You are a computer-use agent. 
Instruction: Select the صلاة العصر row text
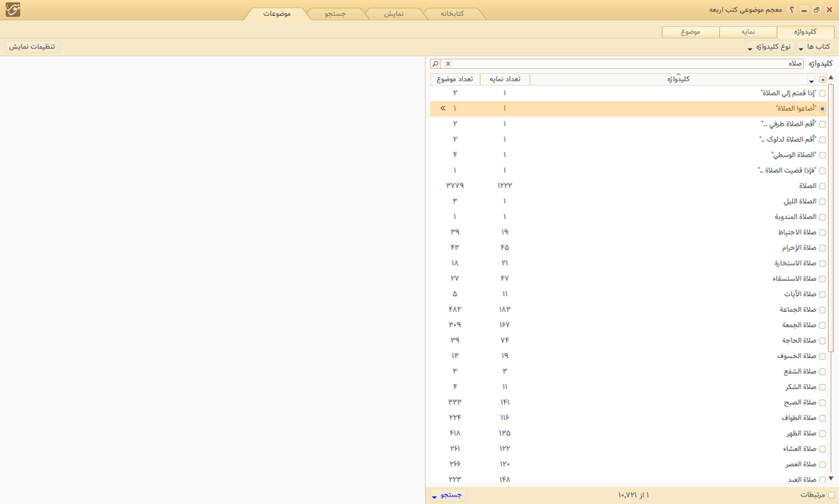pyautogui.click(x=801, y=465)
